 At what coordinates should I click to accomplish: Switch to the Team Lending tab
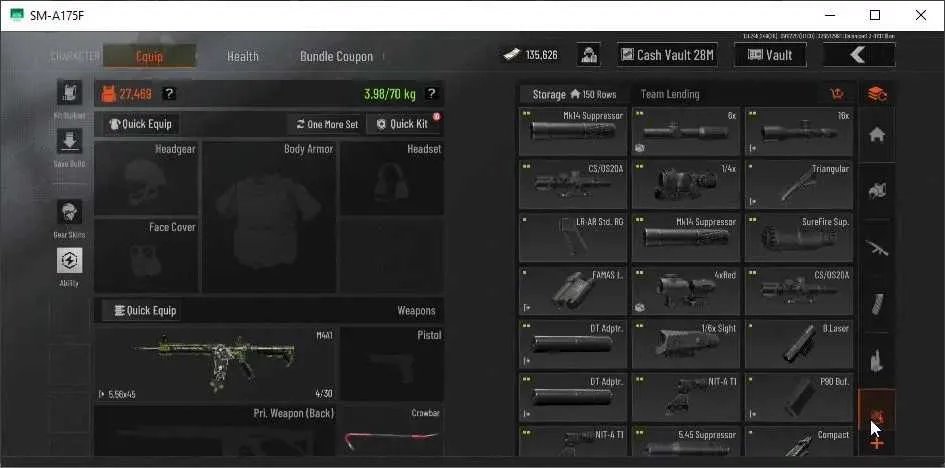[x=670, y=95]
